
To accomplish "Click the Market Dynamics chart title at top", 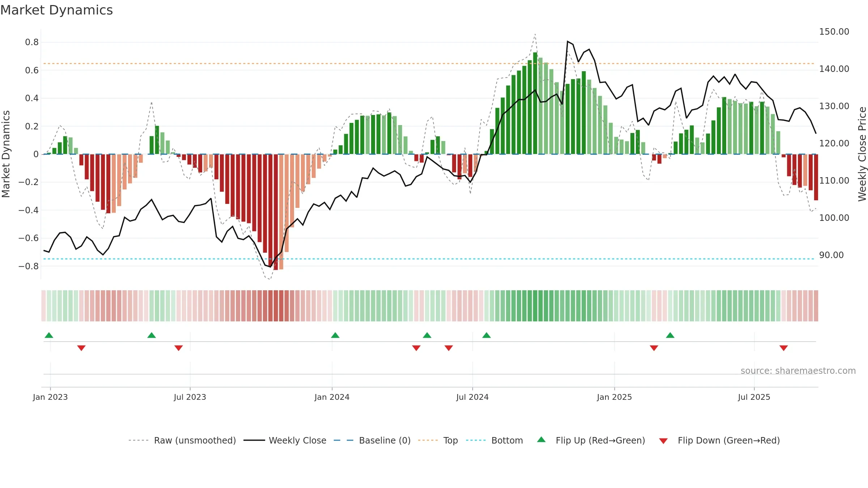I will tap(56, 10).
